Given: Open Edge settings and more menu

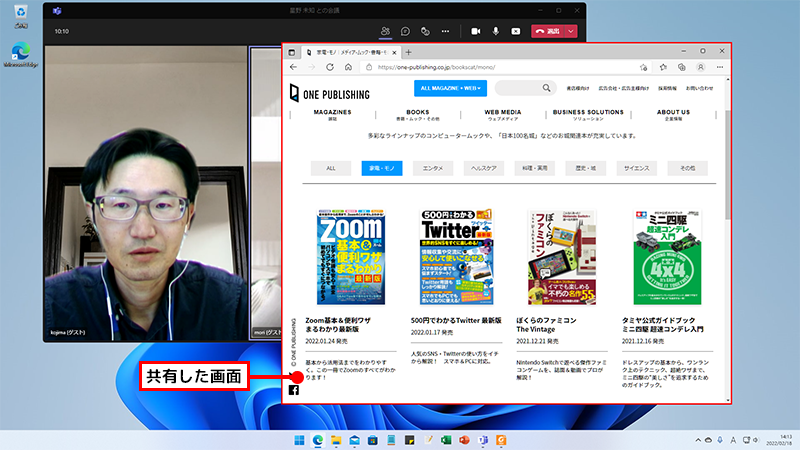Looking at the screenshot, I should (720, 67).
